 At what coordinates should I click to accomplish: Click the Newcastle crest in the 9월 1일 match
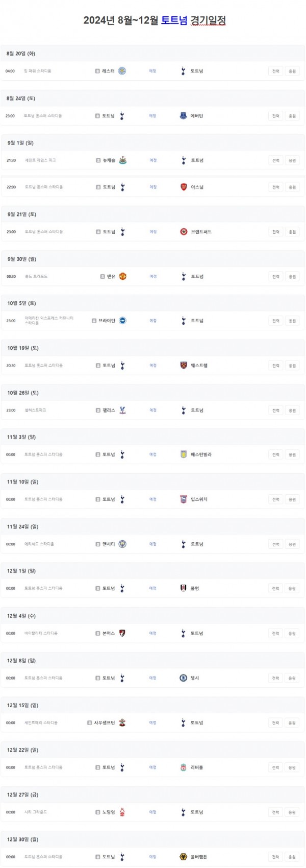tap(122, 160)
